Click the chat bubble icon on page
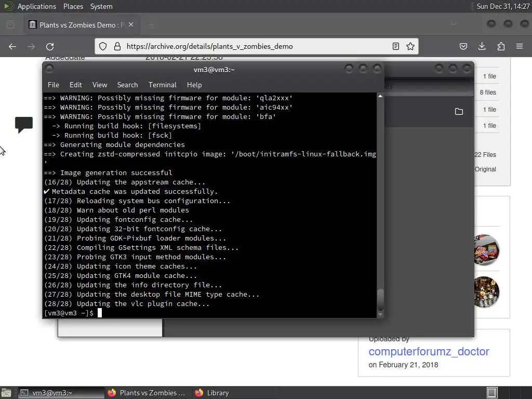 24,125
